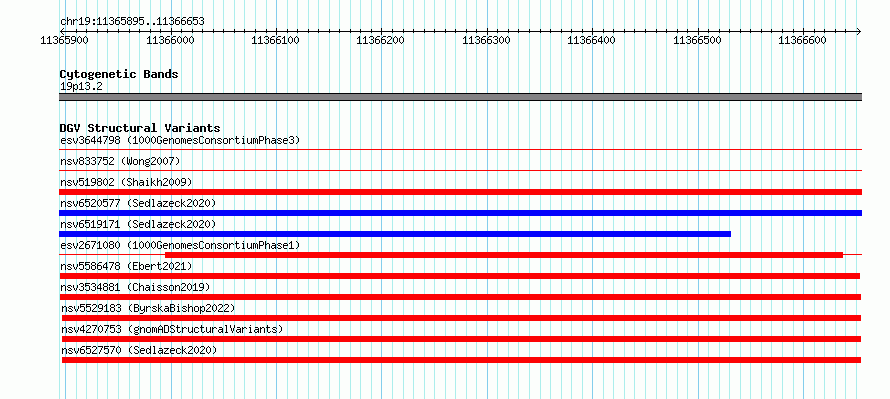The width and height of the screenshot is (890, 399).
Task: Click ruler position 11366100
Action: tap(275, 40)
